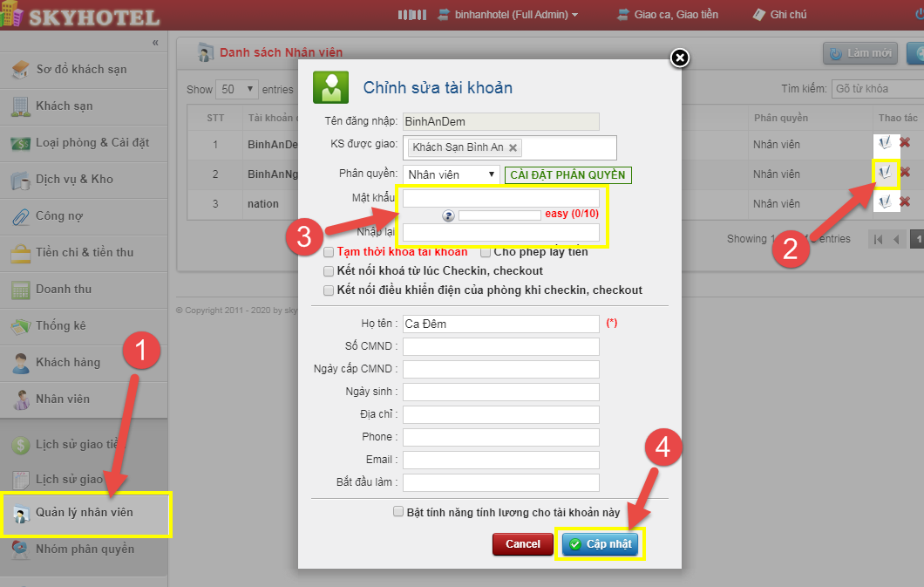Image resolution: width=924 pixels, height=587 pixels.
Task: Close the dialog with the X icon
Action: [x=680, y=58]
